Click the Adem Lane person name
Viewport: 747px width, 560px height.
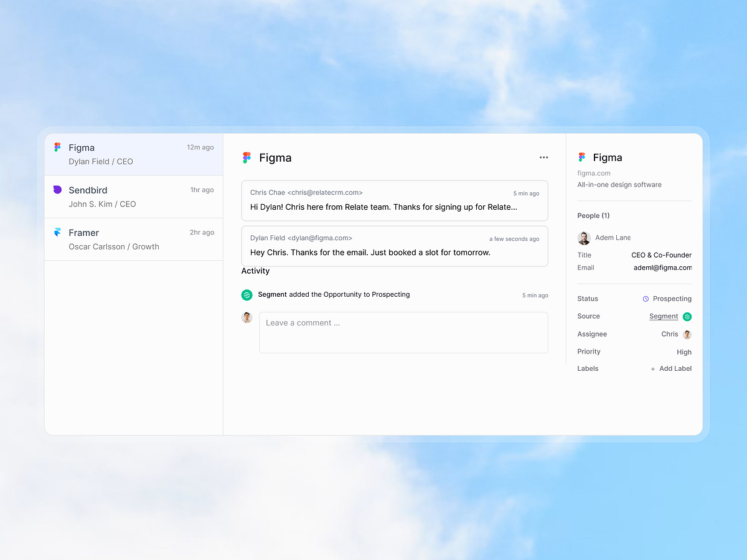click(x=613, y=238)
